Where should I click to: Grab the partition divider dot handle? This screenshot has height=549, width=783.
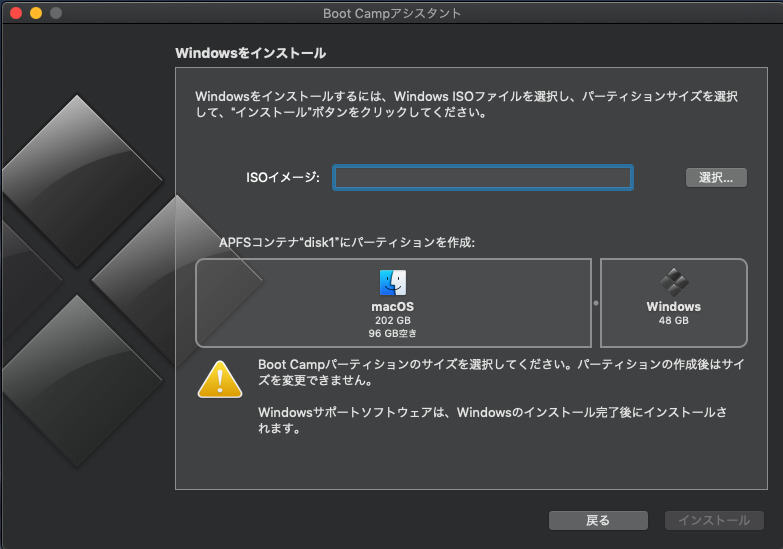tap(596, 303)
